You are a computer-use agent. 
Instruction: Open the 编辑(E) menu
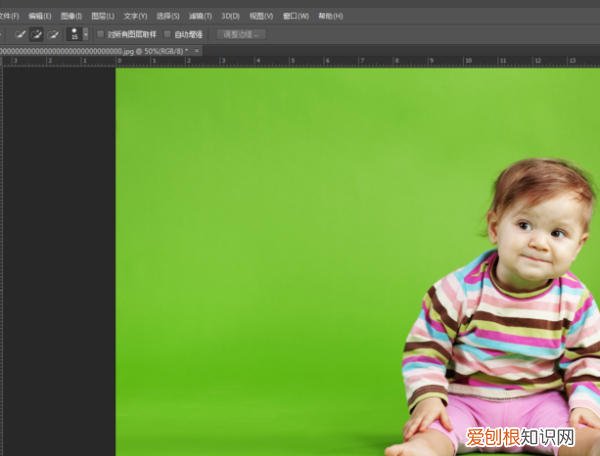pyautogui.click(x=40, y=17)
